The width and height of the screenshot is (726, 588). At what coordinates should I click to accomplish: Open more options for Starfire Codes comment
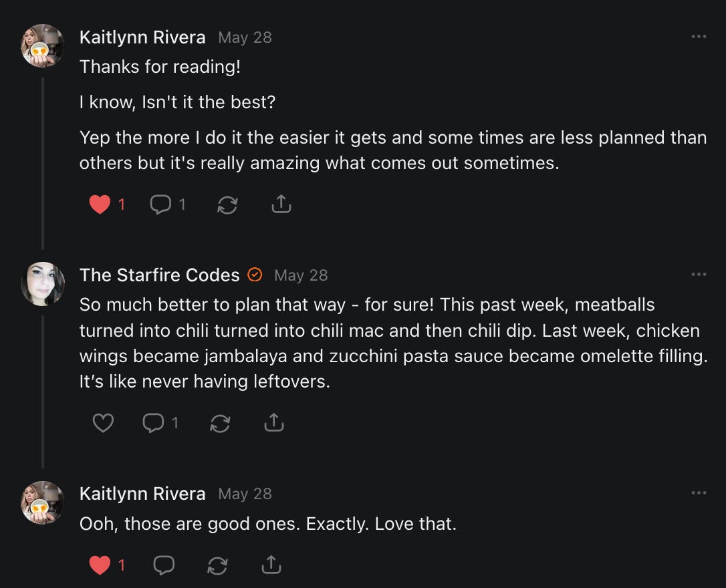pos(699,275)
